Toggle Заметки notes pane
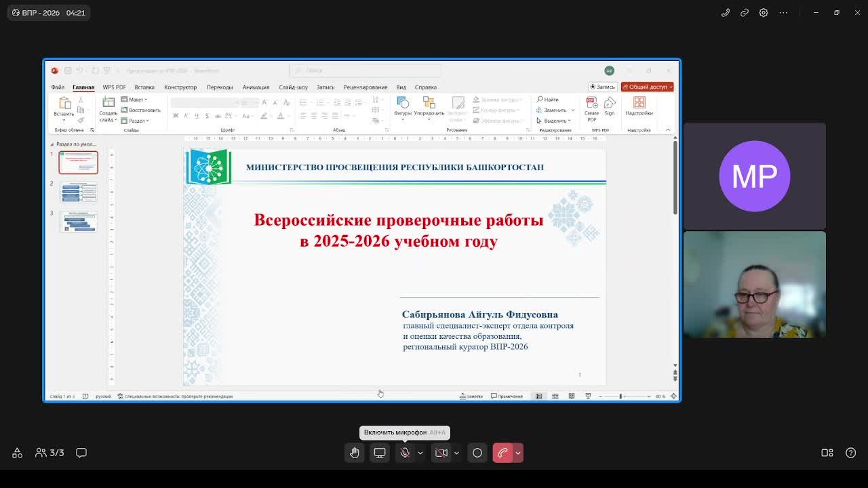 point(472,396)
